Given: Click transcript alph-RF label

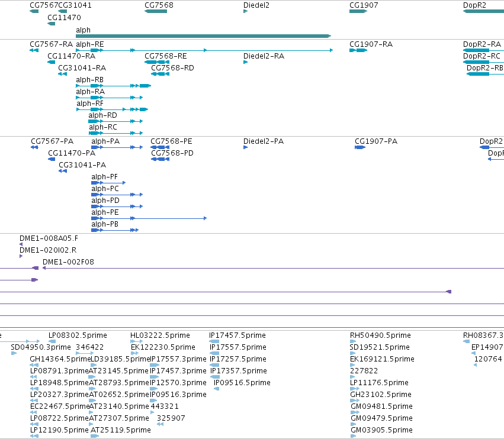Looking at the screenshot, I should pyautogui.click(x=90, y=104).
